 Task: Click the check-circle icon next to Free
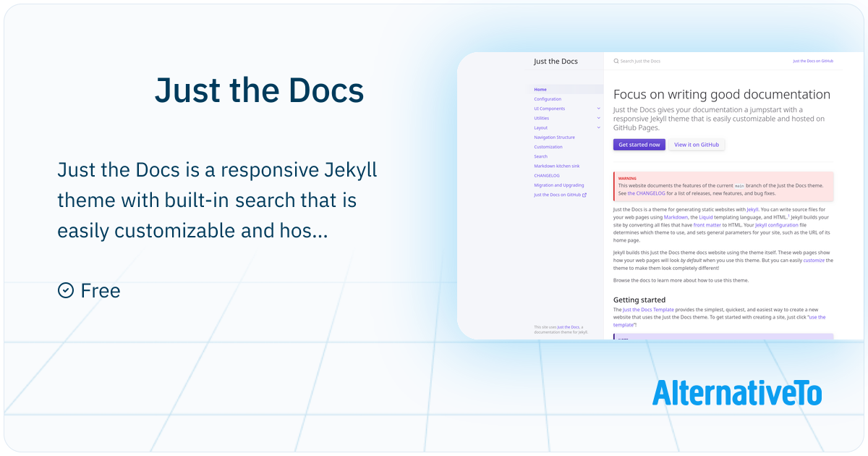click(x=66, y=290)
